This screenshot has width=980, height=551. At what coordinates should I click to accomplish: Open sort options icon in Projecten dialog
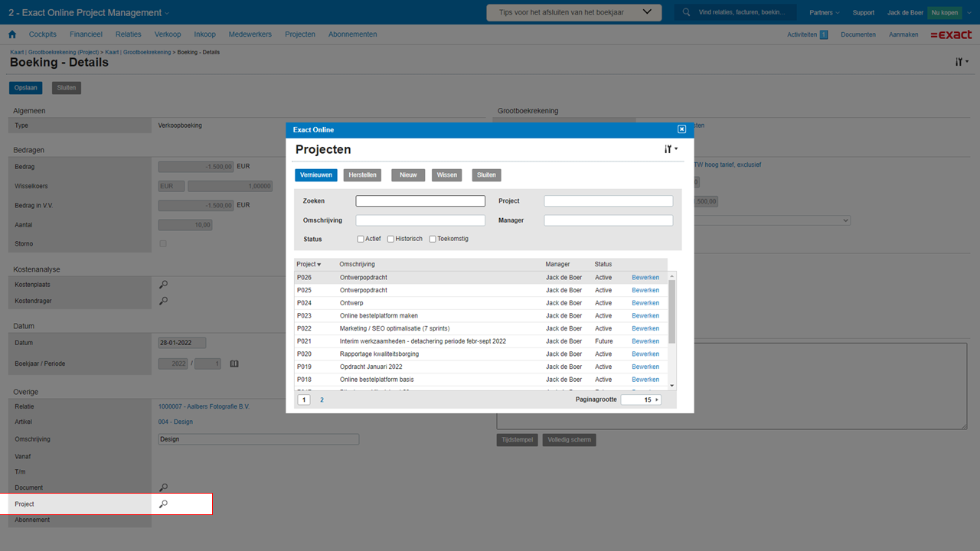click(671, 150)
